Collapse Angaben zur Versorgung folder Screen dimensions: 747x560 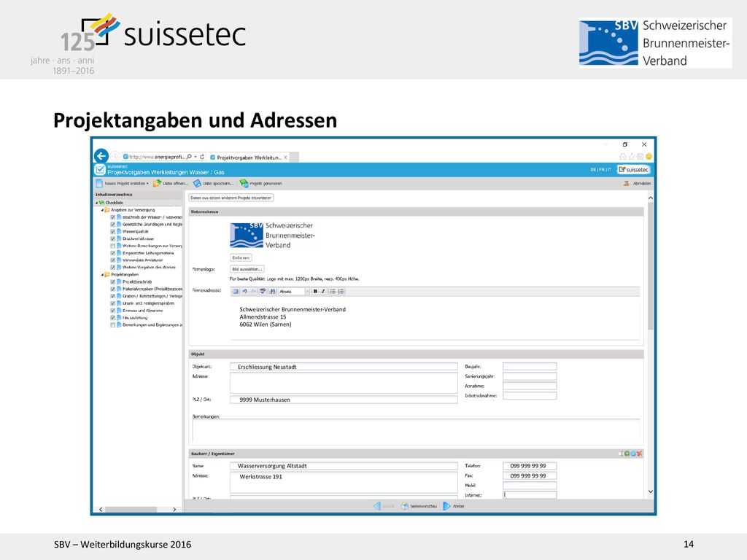point(102,210)
